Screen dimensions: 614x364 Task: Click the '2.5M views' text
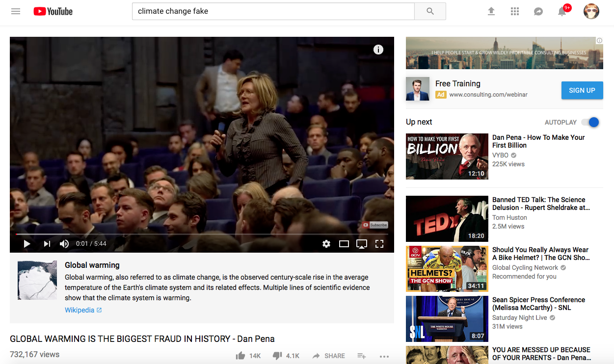point(508,226)
